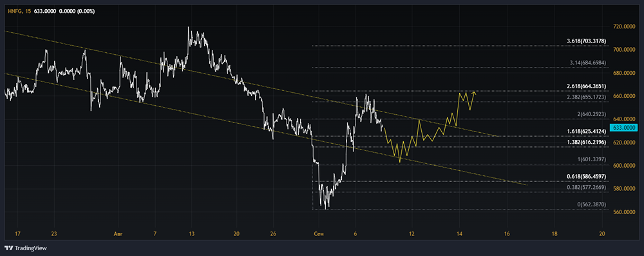The width and height of the screenshot is (644, 256).
Task: Click the 15 interval label
Action: click(x=28, y=12)
